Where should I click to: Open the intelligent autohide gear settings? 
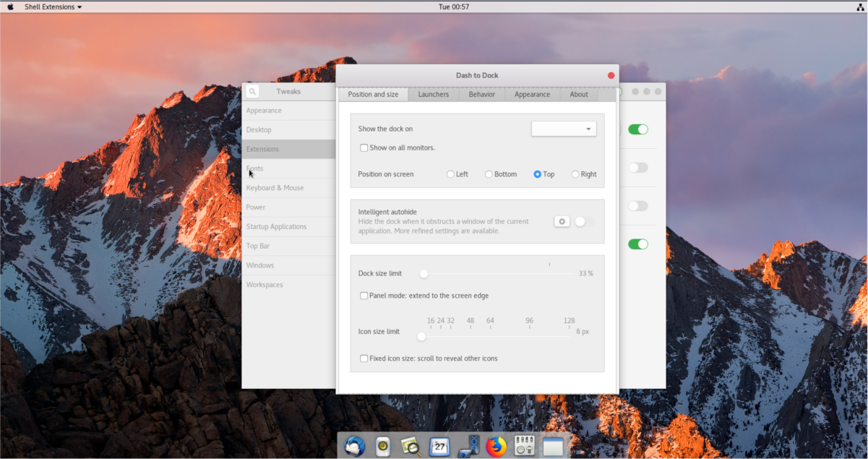click(x=562, y=221)
